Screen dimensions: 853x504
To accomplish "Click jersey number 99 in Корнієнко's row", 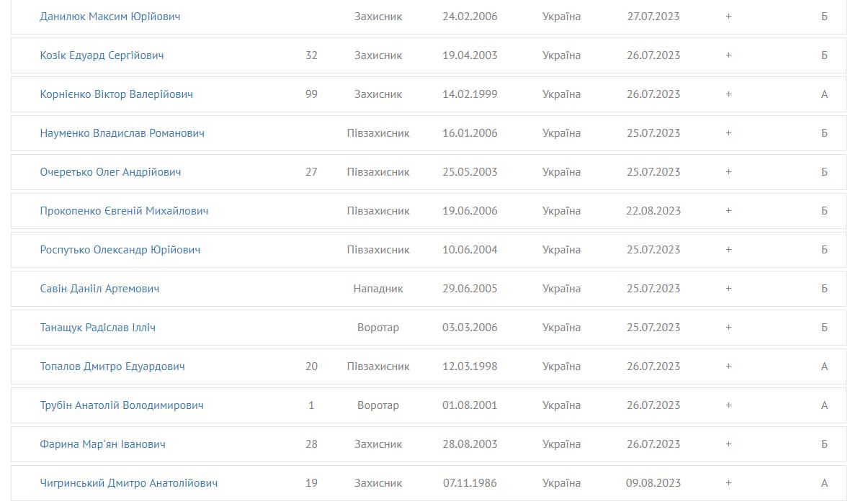I will pos(311,94).
